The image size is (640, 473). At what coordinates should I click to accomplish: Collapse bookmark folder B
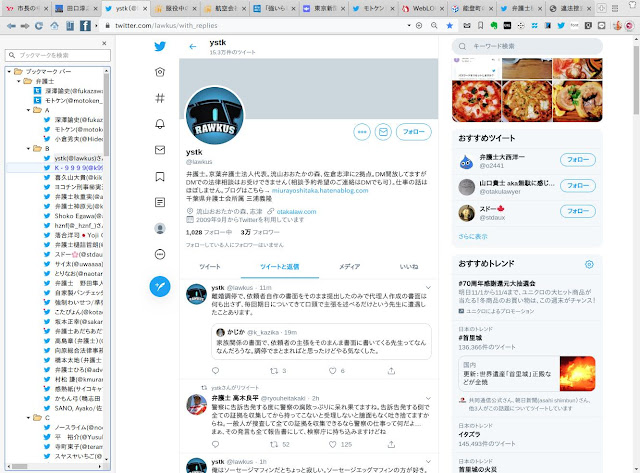pos(29,149)
